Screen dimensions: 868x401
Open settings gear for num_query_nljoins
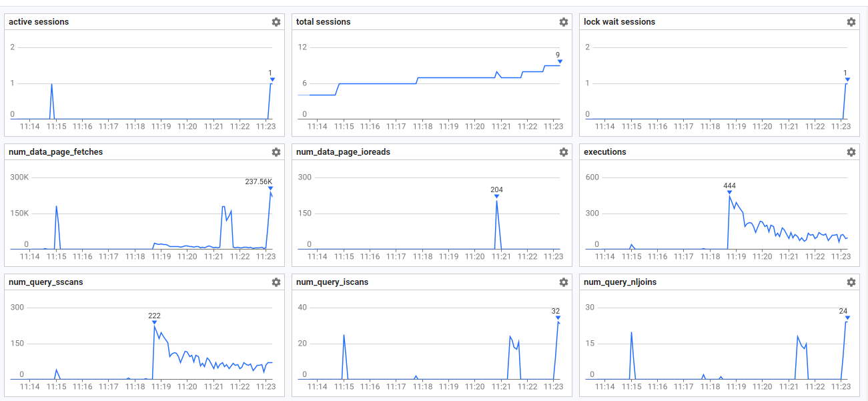pyautogui.click(x=851, y=282)
